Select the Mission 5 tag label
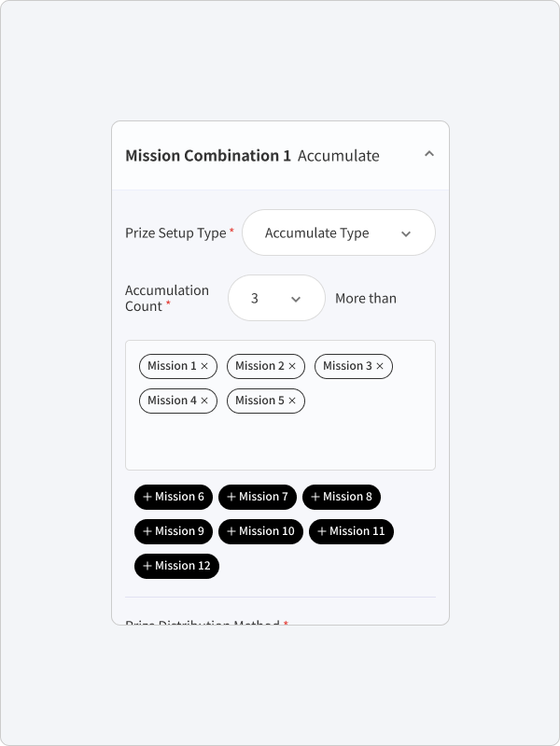The width and height of the screenshot is (560, 746). [x=259, y=401]
